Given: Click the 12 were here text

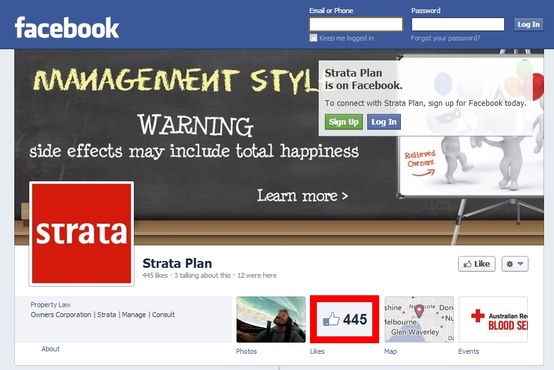Looking at the screenshot, I should click(257, 275).
